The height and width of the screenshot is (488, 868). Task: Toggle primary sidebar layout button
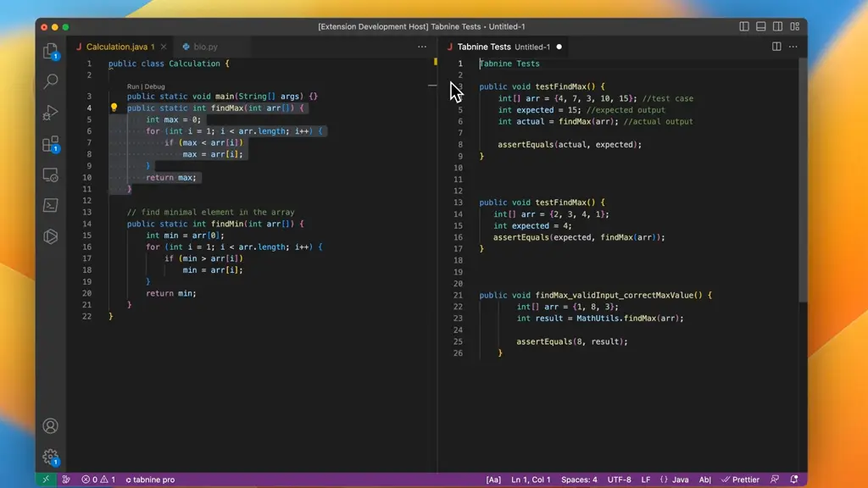point(744,26)
